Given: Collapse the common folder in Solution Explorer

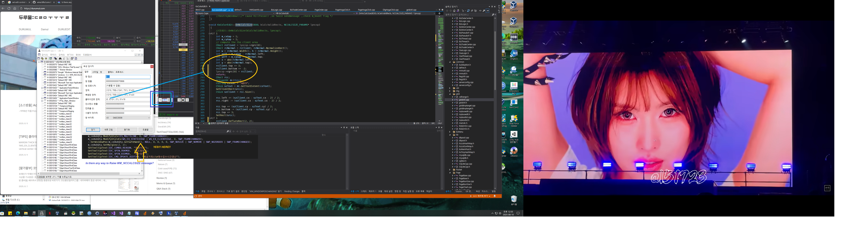Looking at the screenshot, I should pos(450,62).
